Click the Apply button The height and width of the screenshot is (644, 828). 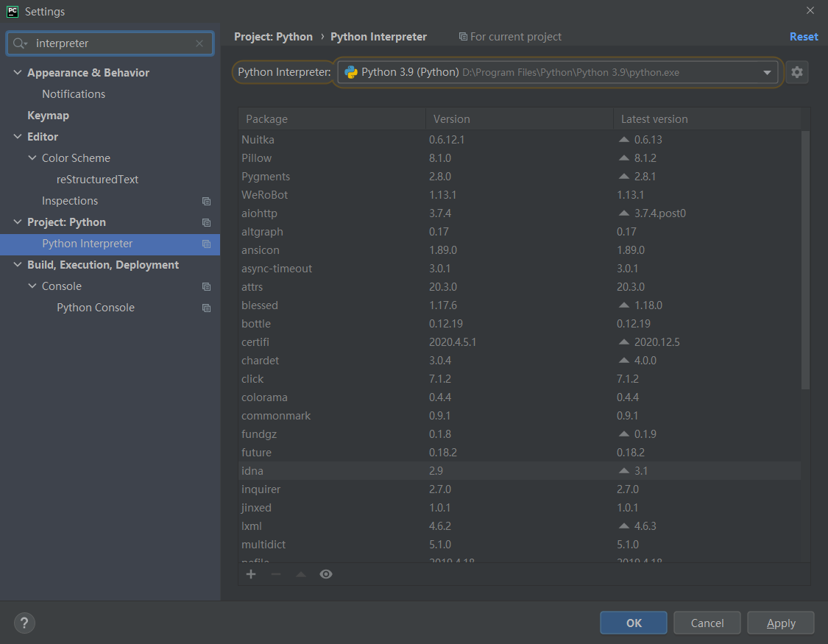point(780,623)
